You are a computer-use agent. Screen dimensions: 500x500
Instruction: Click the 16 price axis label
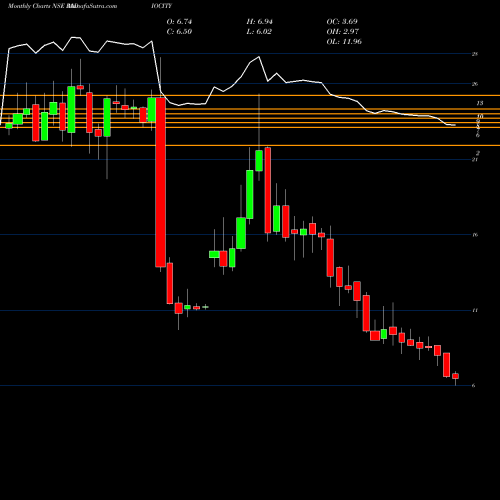tap(475, 235)
